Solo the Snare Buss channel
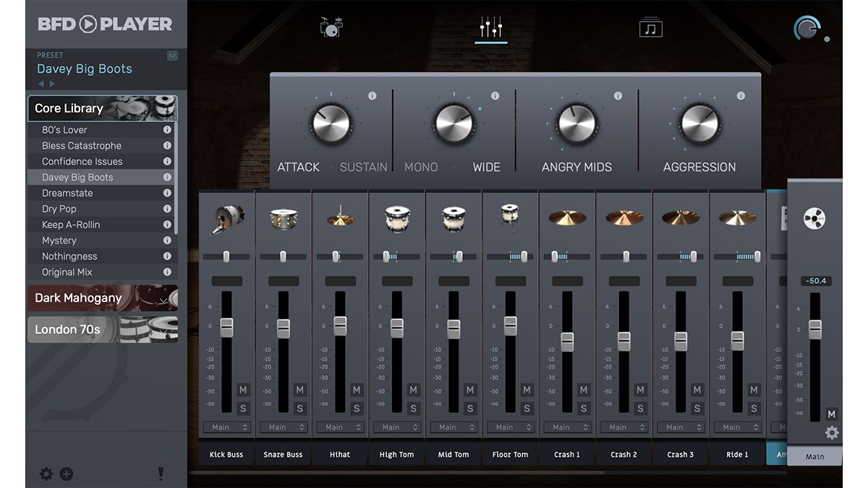This screenshot has width=868, height=488. click(x=299, y=408)
